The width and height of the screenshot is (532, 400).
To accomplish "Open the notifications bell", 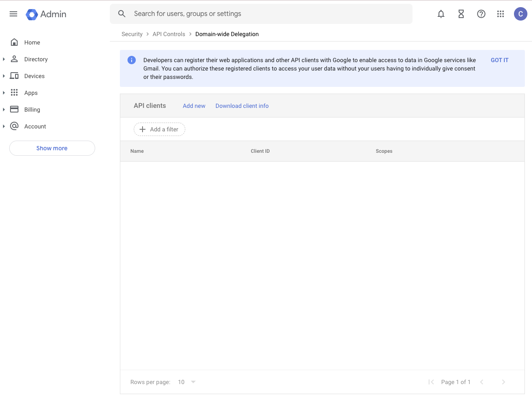I will [x=441, y=14].
